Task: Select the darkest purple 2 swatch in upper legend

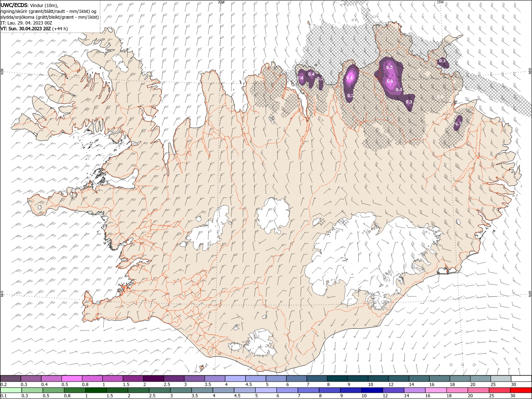Action: point(153,379)
